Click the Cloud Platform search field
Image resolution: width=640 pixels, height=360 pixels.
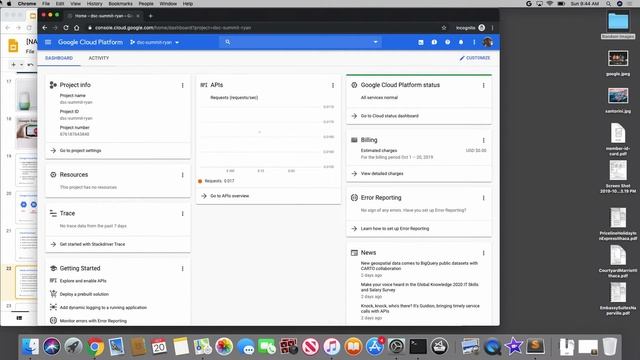click(300, 42)
